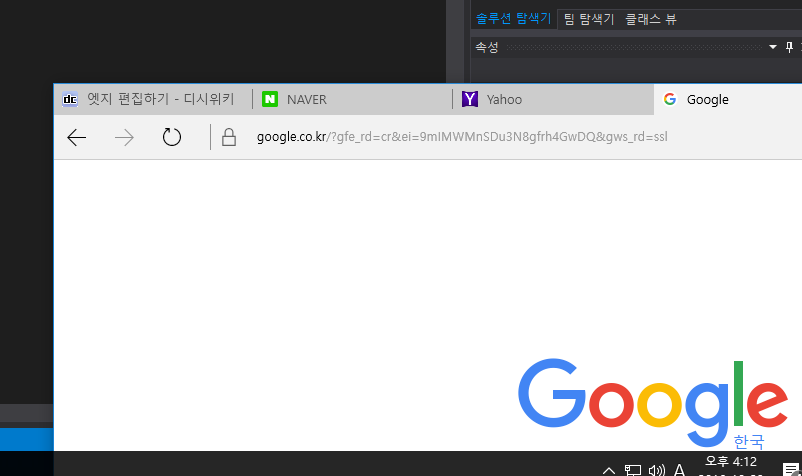The image size is (802, 476).
Task: Switch to 클래스 뷰 tab
Action: coord(651,19)
